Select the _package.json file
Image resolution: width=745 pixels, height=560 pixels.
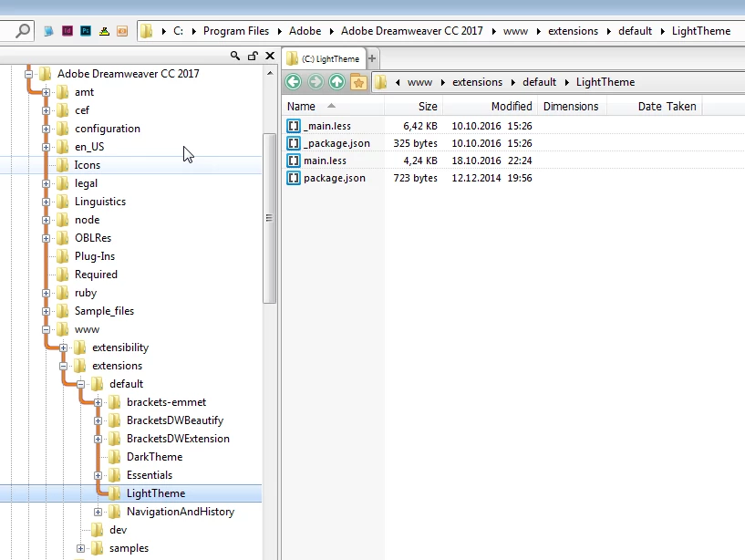(x=336, y=143)
